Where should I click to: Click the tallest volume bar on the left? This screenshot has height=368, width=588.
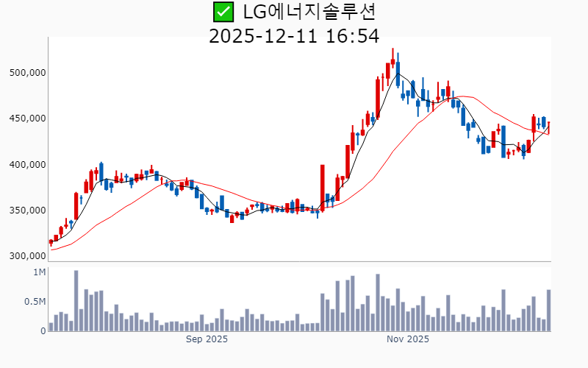click(76, 300)
